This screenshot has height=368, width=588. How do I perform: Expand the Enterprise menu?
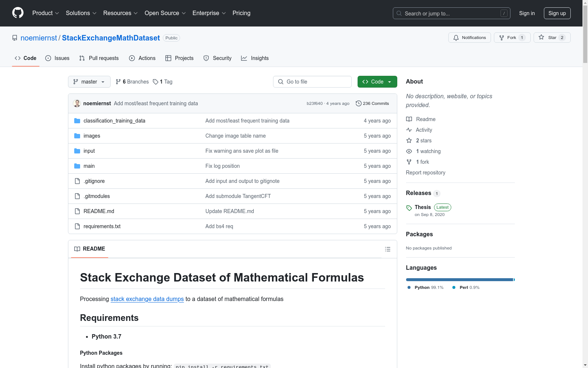(x=209, y=13)
